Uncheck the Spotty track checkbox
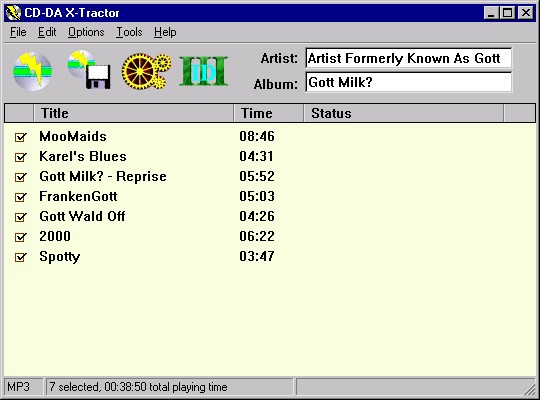This screenshot has height=400, width=540. pyautogui.click(x=20, y=257)
